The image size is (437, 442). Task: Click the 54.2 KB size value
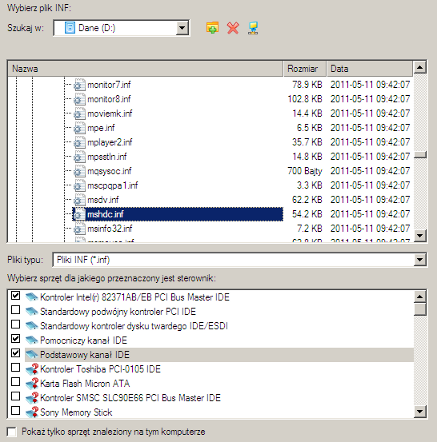click(x=307, y=214)
